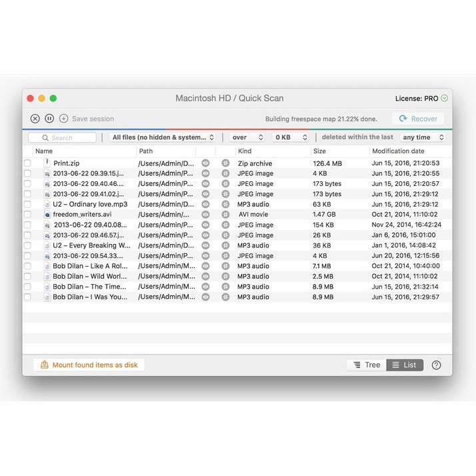Select the checkbox for freedom_writers.avi
Screen dimensions: 476x476
point(27,215)
